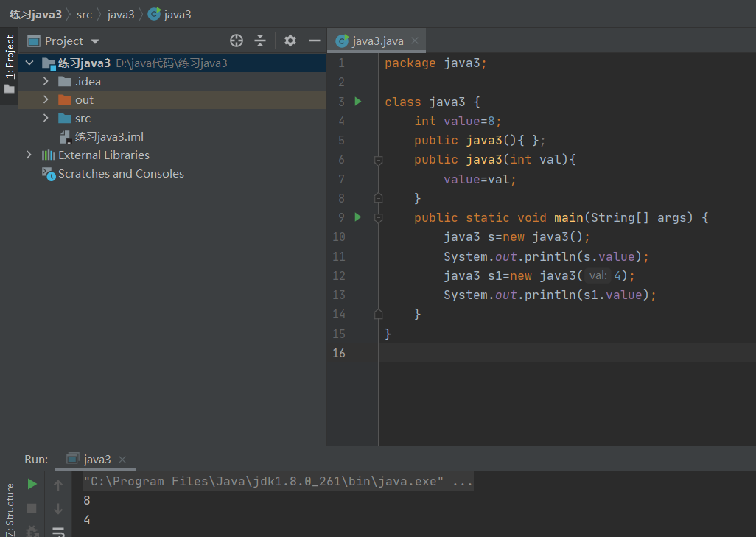Screen dimensions: 756x537
Task: Click 'value=val;' on line 7
Action: point(480,179)
